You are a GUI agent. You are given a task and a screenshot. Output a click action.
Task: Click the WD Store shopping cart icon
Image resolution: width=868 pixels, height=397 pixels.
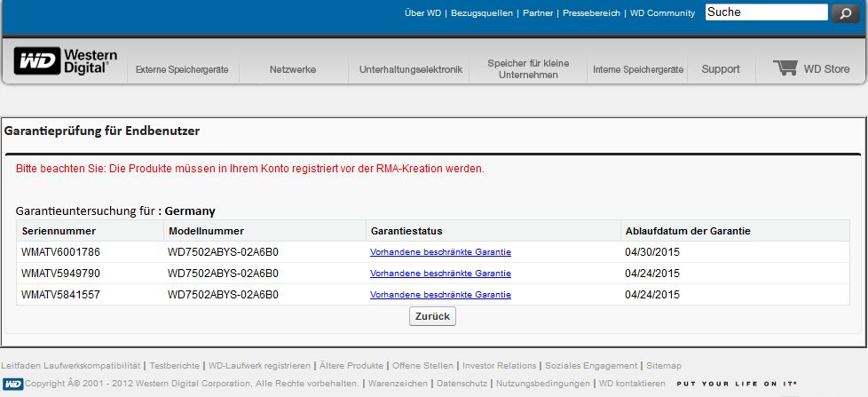point(785,67)
